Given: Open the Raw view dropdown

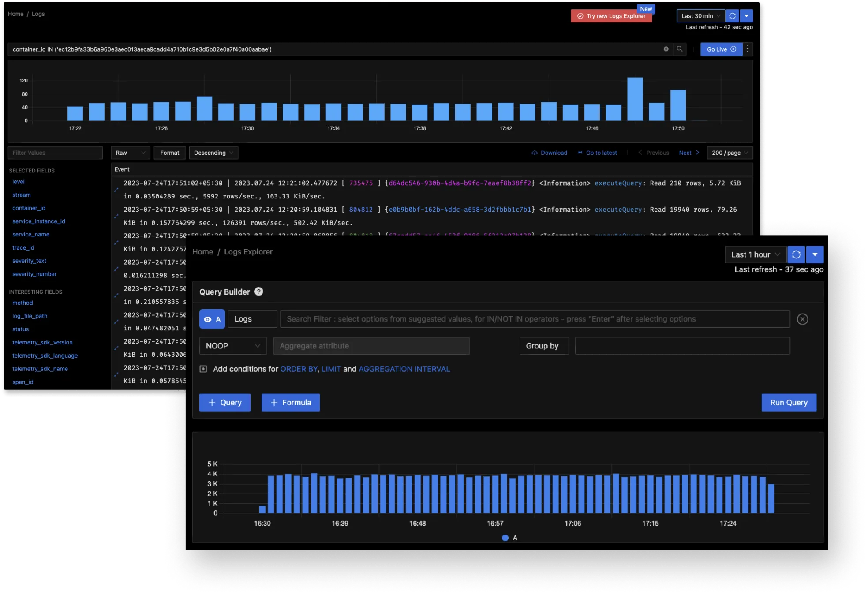Looking at the screenshot, I should coord(130,153).
